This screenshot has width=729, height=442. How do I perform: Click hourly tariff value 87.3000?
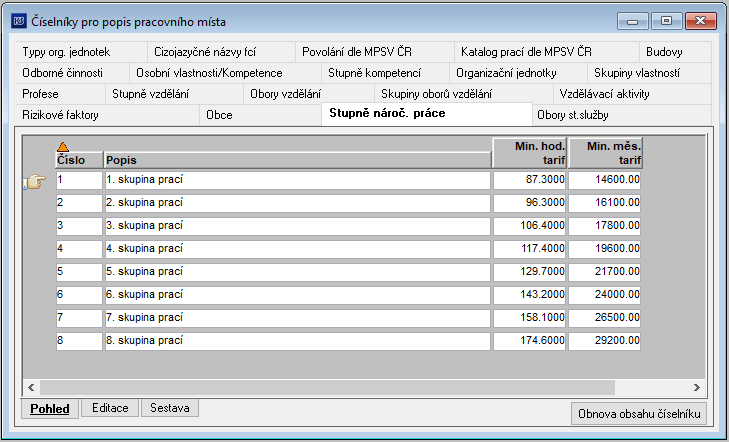[529, 180]
